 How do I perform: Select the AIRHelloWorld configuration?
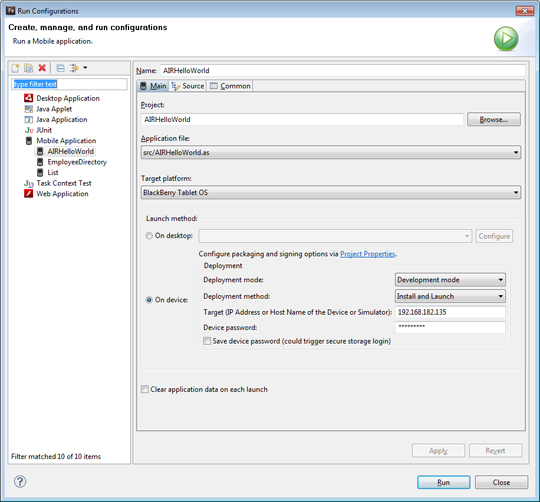(x=70, y=151)
